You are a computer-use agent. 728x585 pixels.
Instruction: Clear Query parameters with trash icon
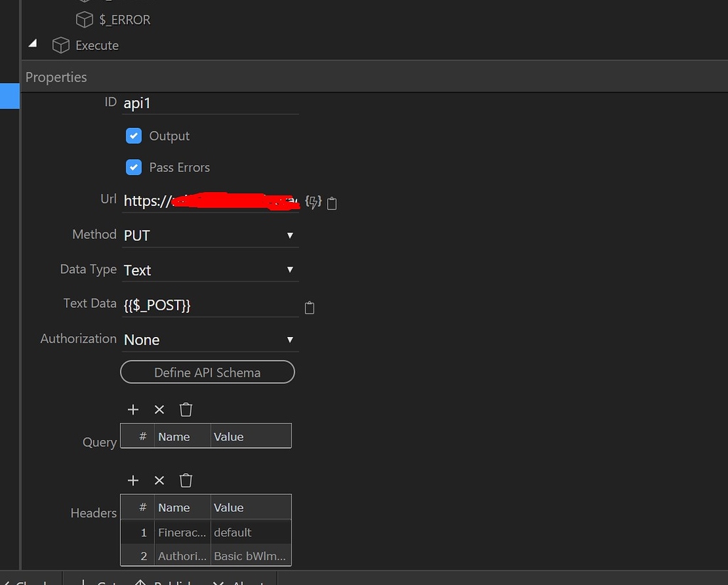pyautogui.click(x=186, y=409)
